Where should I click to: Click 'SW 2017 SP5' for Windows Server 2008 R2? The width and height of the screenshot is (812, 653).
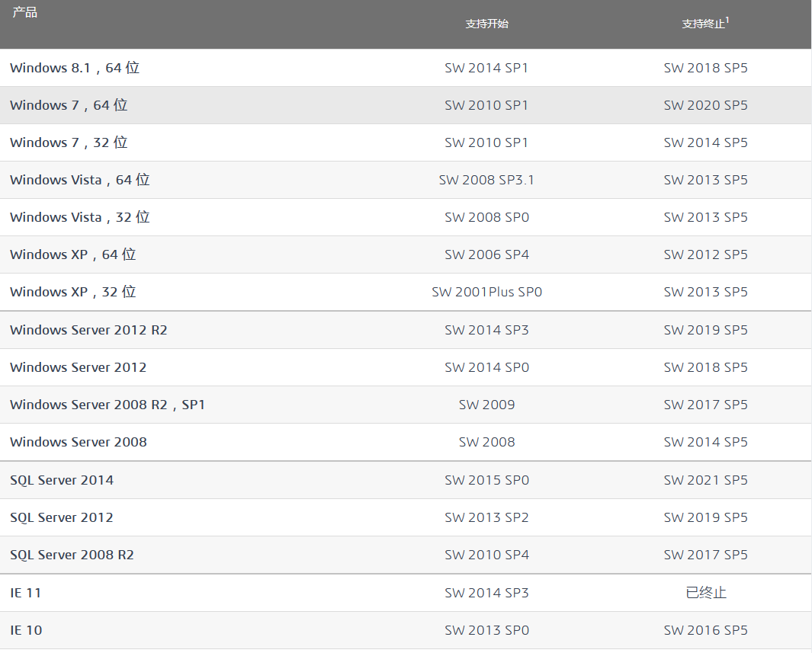coord(705,404)
